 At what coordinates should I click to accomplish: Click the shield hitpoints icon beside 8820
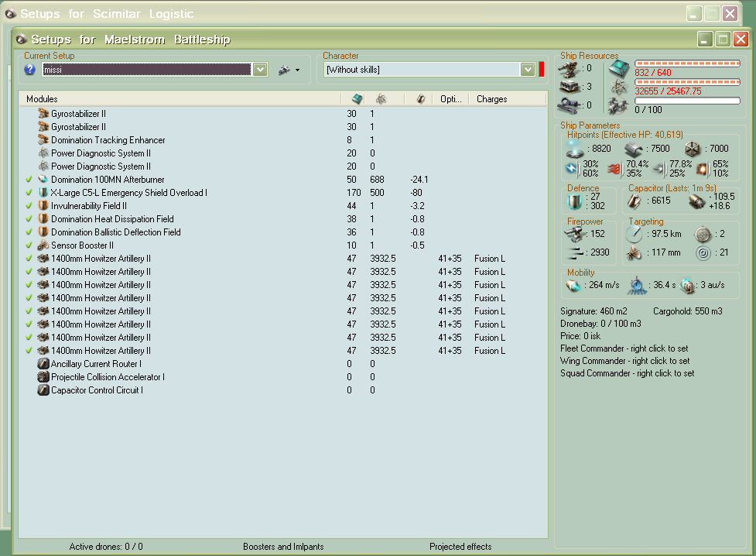(575, 149)
